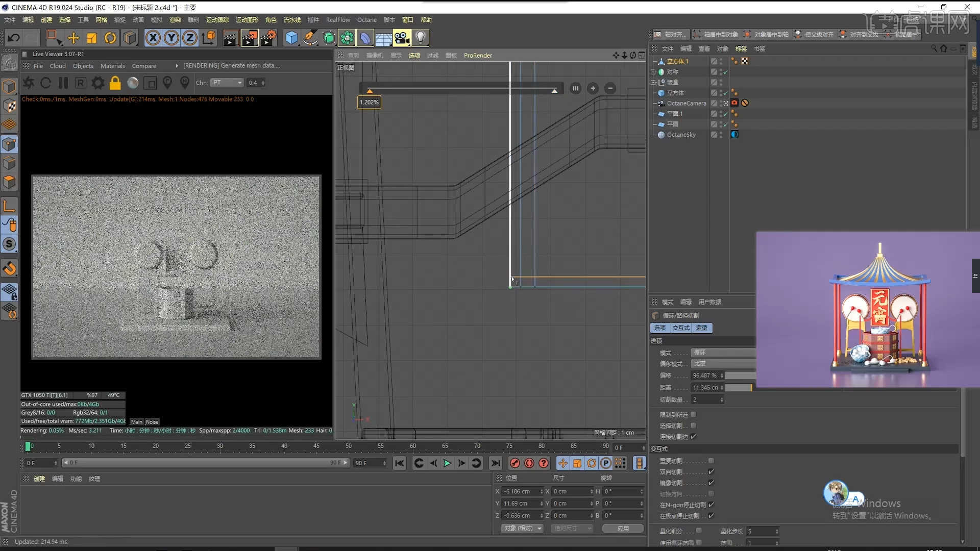This screenshot has width=980, height=551.
Task: Enable 量化细分 checkbox
Action: (x=699, y=531)
